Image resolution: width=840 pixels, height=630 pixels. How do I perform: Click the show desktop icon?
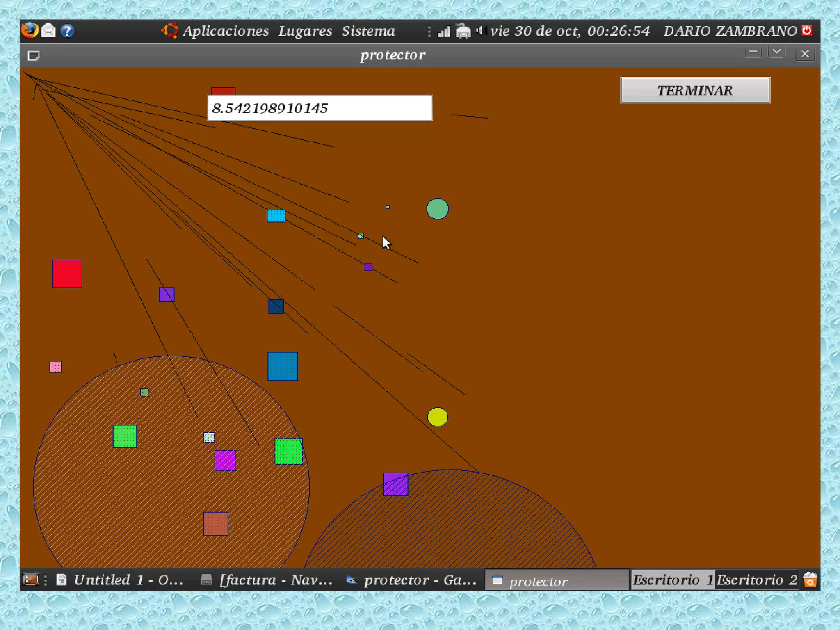[30, 580]
